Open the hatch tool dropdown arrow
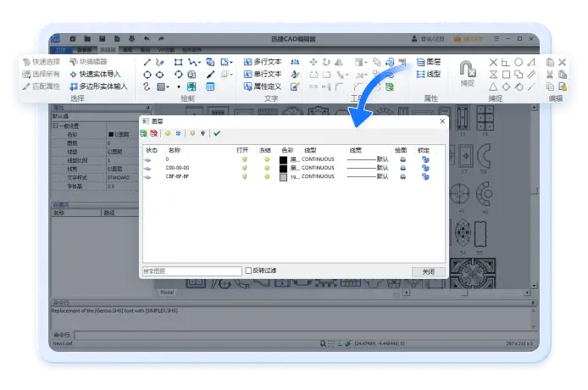Viewport: 588px width, 390px height. coord(168,86)
